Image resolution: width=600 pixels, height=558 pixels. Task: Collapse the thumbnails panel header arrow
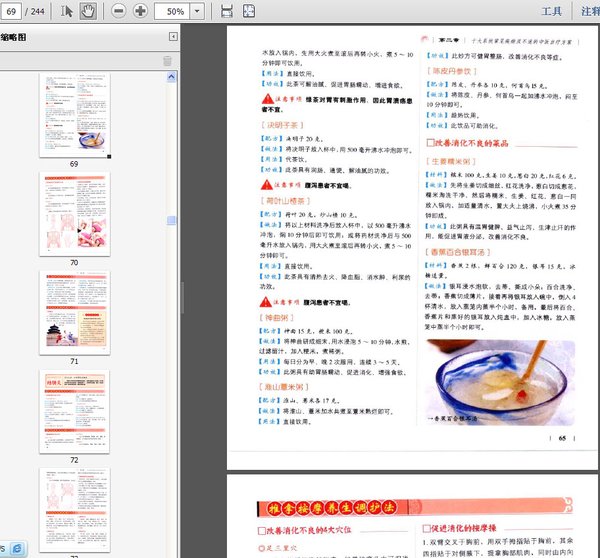point(170,36)
